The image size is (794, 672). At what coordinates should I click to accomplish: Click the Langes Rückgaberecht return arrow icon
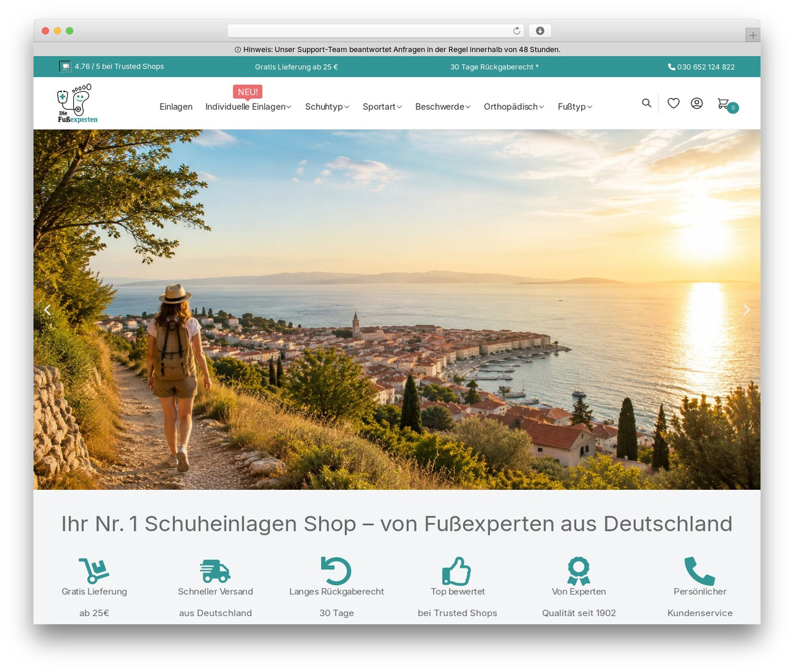click(336, 570)
